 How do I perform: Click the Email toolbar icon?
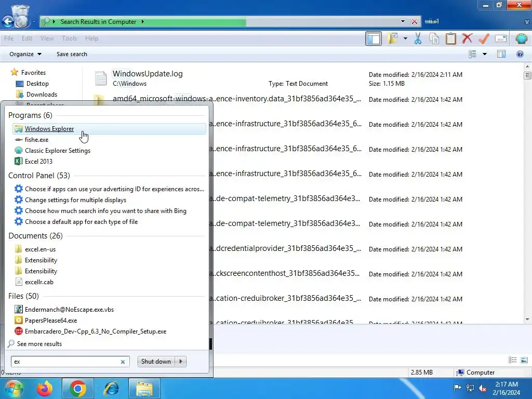pyautogui.click(x=501, y=38)
